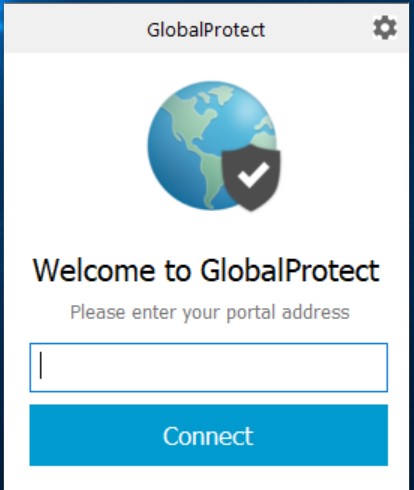
Task: Select the white checkmark inside the shield
Action: tap(253, 174)
